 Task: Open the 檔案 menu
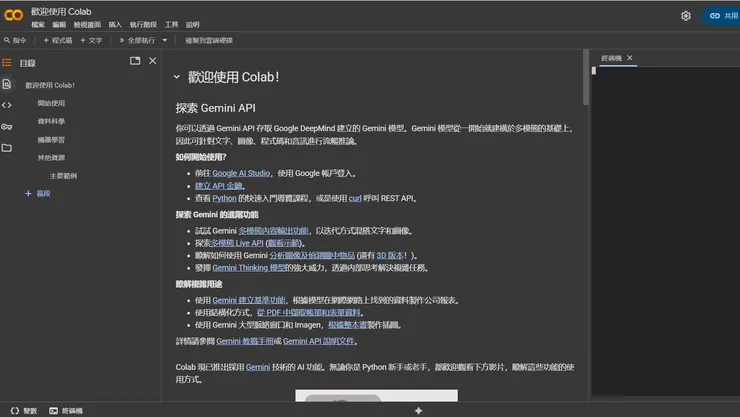(38, 25)
